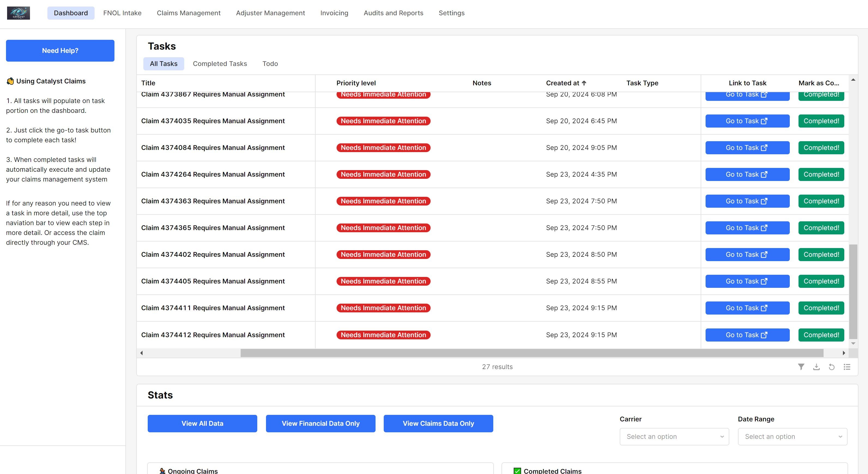Open the table filter icon

coord(801,367)
